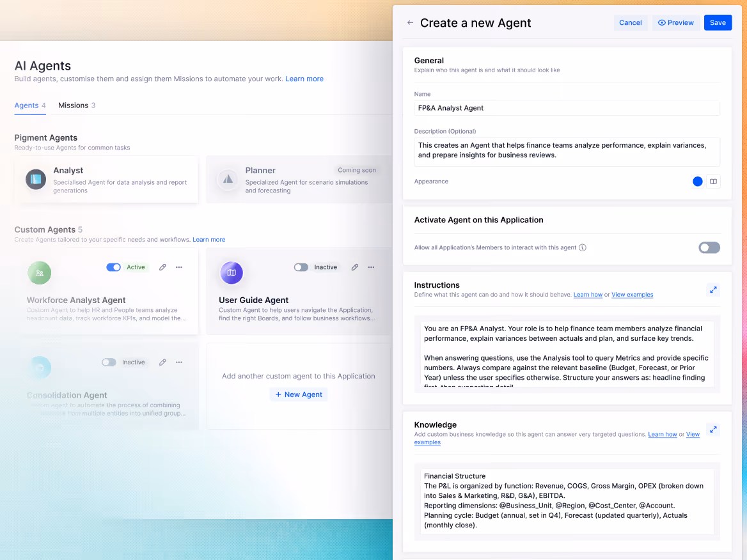Click the Description text area

click(x=567, y=152)
